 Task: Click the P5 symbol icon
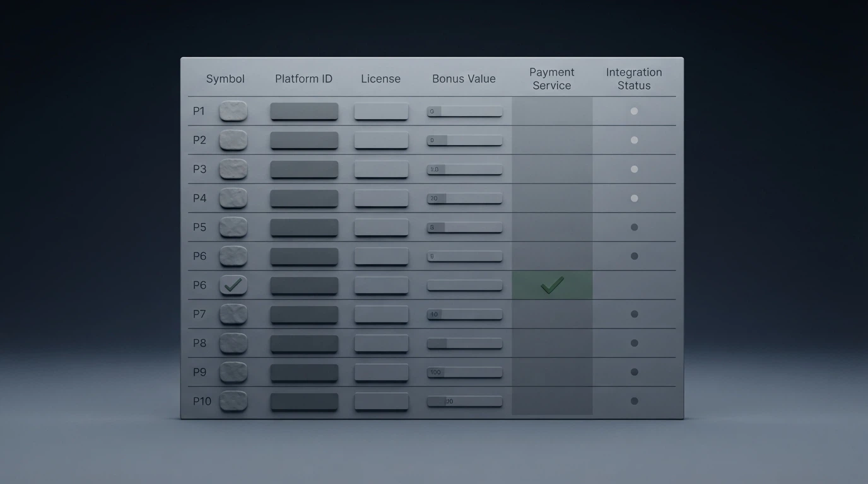click(x=233, y=227)
